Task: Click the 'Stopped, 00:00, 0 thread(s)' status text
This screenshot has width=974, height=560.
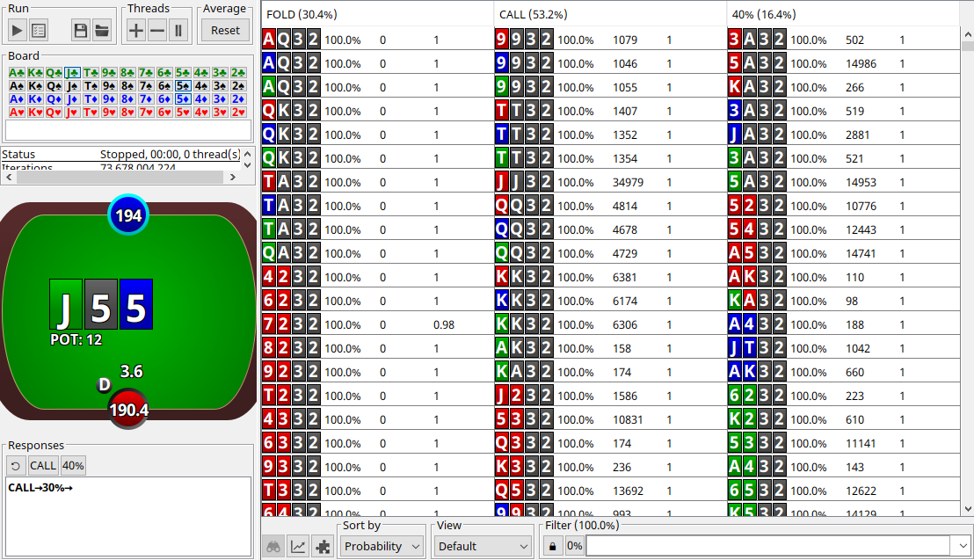Action: coord(170,154)
